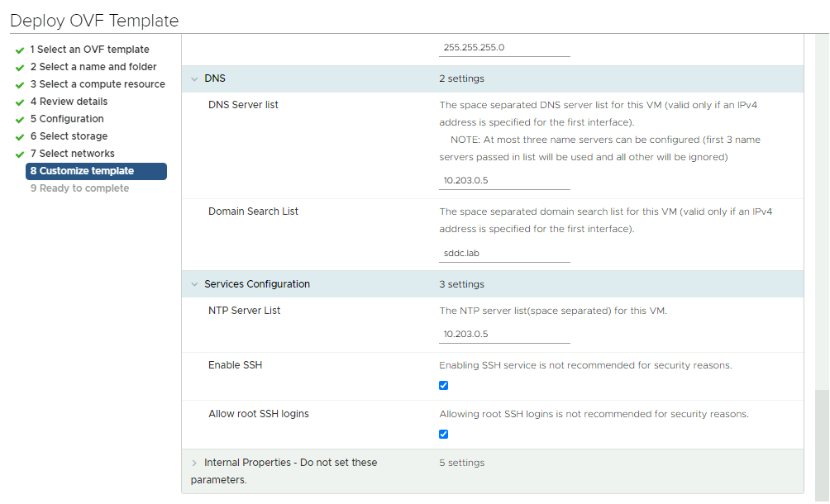830x504 pixels.
Task: Click the Domain Search List text field
Action: click(504, 254)
